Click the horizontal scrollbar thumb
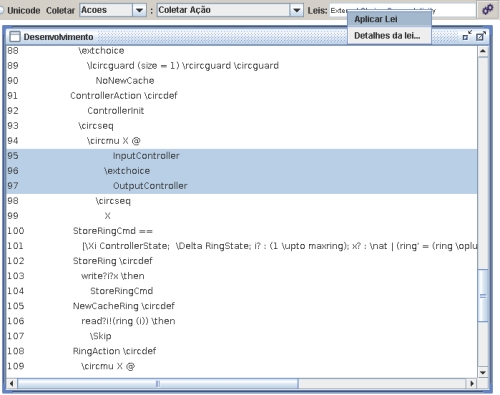500x395 pixels. click(158, 383)
